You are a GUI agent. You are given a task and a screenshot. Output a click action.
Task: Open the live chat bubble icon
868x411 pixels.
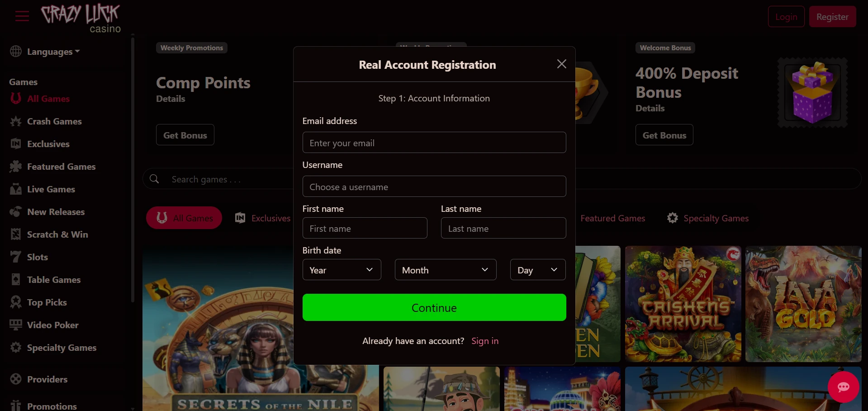[843, 387]
